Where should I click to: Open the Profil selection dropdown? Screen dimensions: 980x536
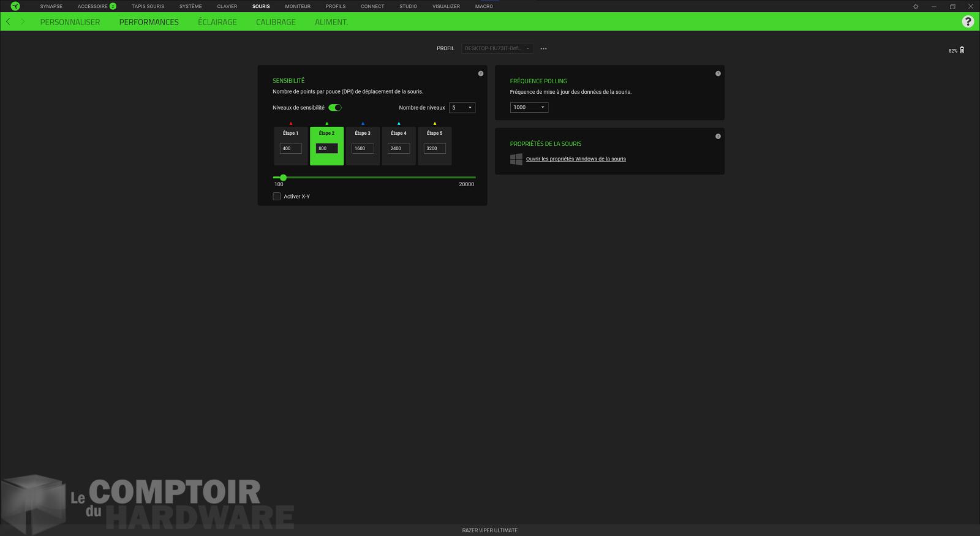tap(497, 48)
